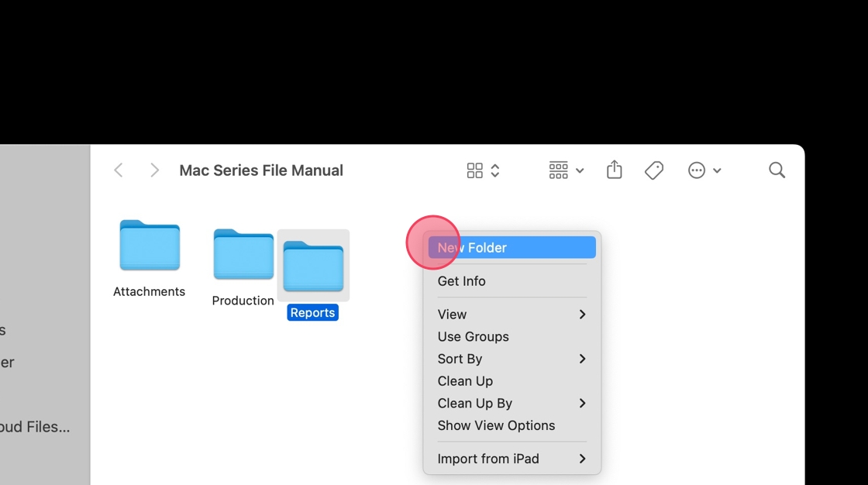Click the Forward navigation arrow
868x485 pixels.
click(x=154, y=170)
